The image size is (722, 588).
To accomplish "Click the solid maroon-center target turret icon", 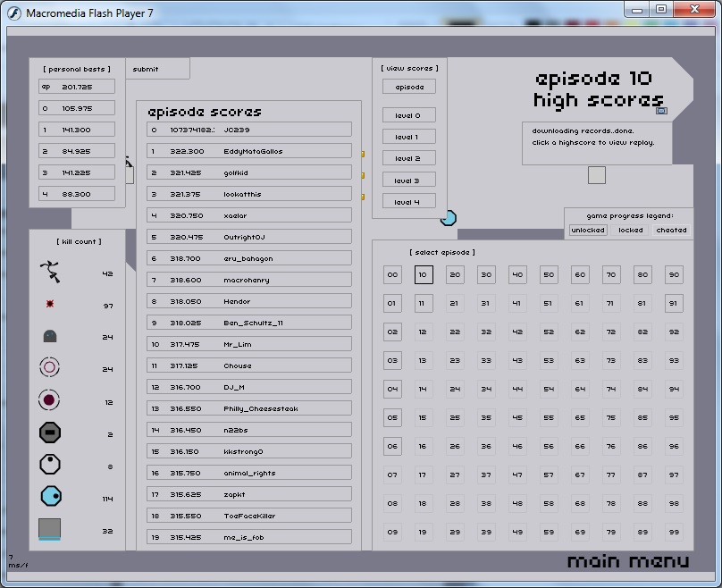I will (x=50, y=400).
